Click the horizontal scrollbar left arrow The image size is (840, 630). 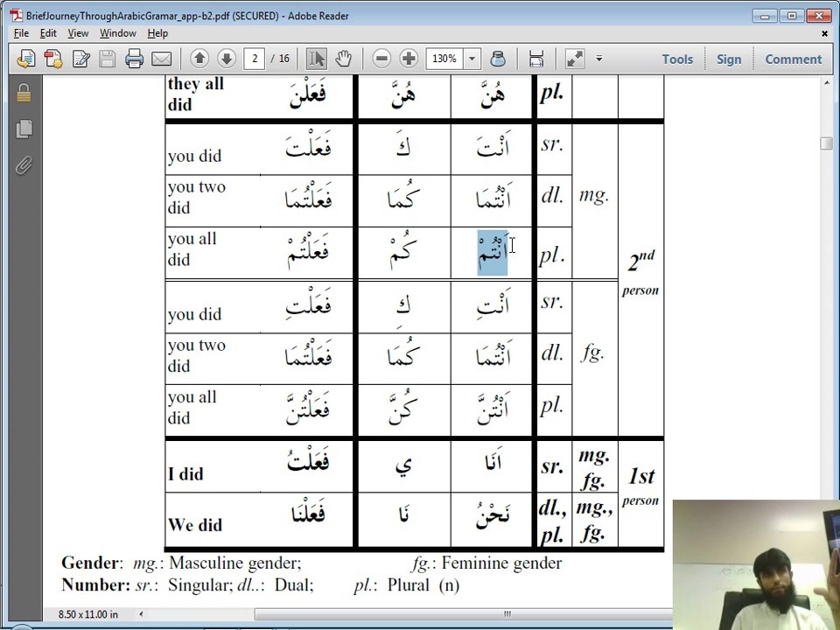(x=142, y=614)
